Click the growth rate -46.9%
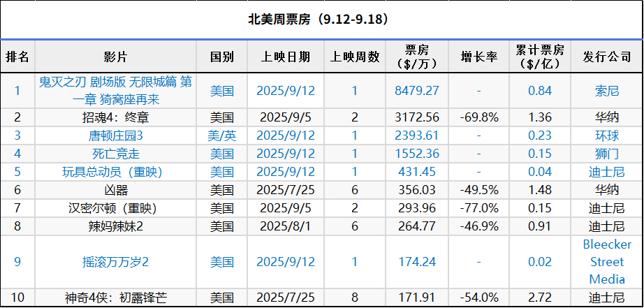The width and height of the screenshot is (644, 308). pos(479,226)
